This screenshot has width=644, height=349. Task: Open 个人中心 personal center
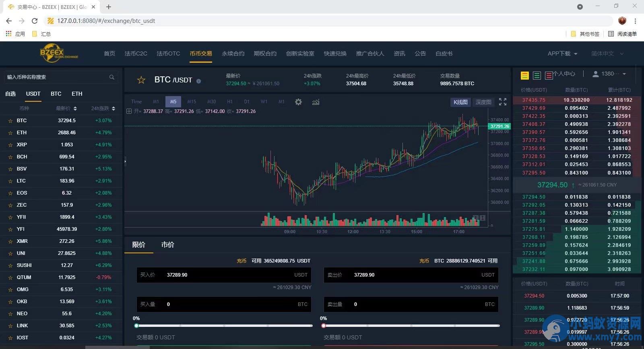point(564,74)
